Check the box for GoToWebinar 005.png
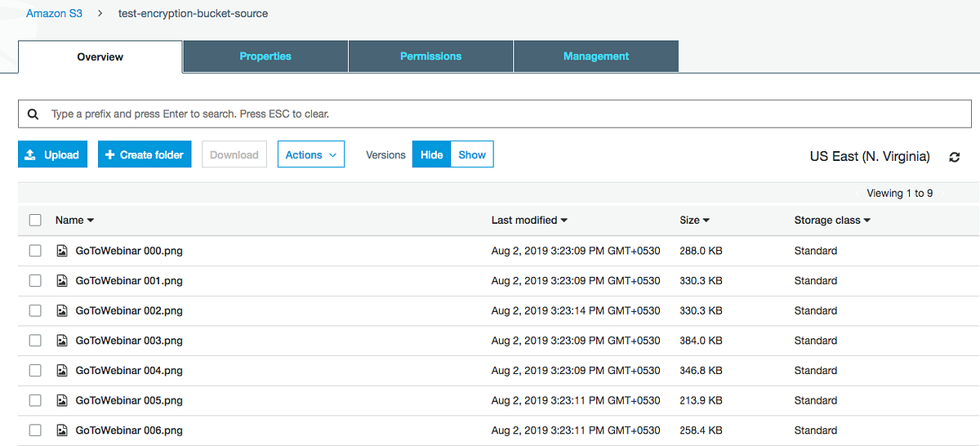 pos(35,400)
